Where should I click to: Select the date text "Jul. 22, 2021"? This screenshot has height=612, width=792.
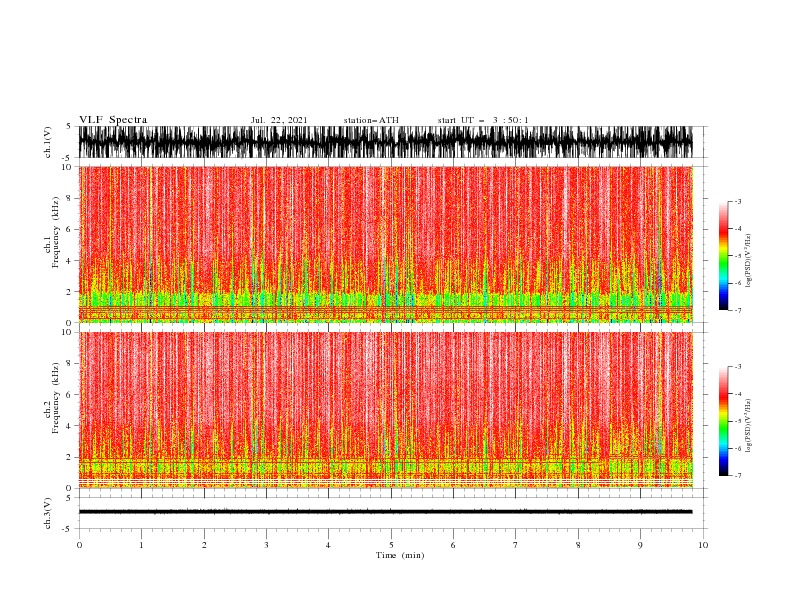pos(279,120)
